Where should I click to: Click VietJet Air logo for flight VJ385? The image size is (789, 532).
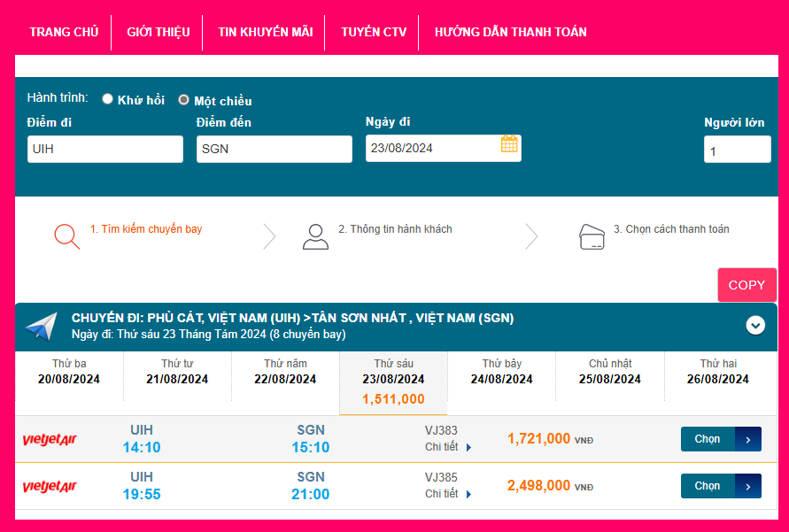50,486
